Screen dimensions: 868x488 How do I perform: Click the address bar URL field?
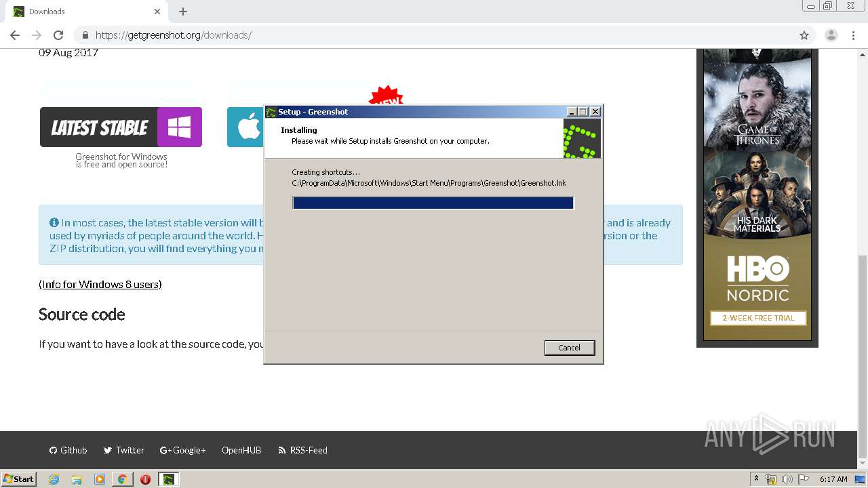pos(434,35)
